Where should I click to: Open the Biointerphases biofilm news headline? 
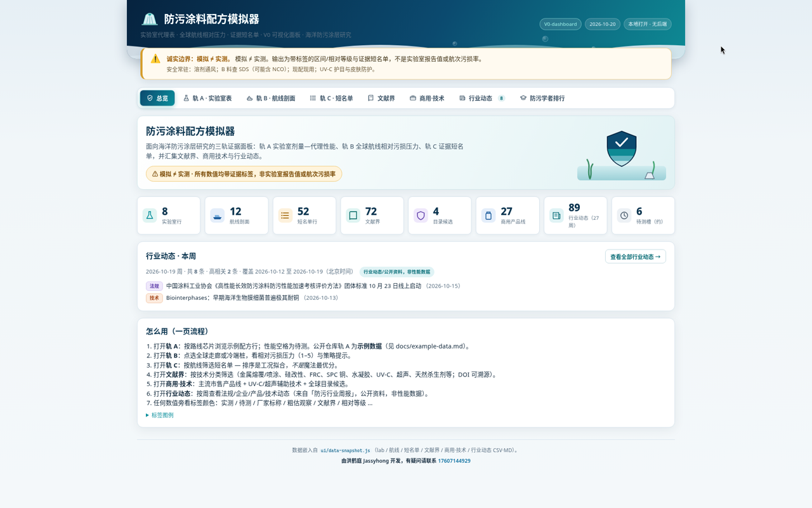coord(233,298)
